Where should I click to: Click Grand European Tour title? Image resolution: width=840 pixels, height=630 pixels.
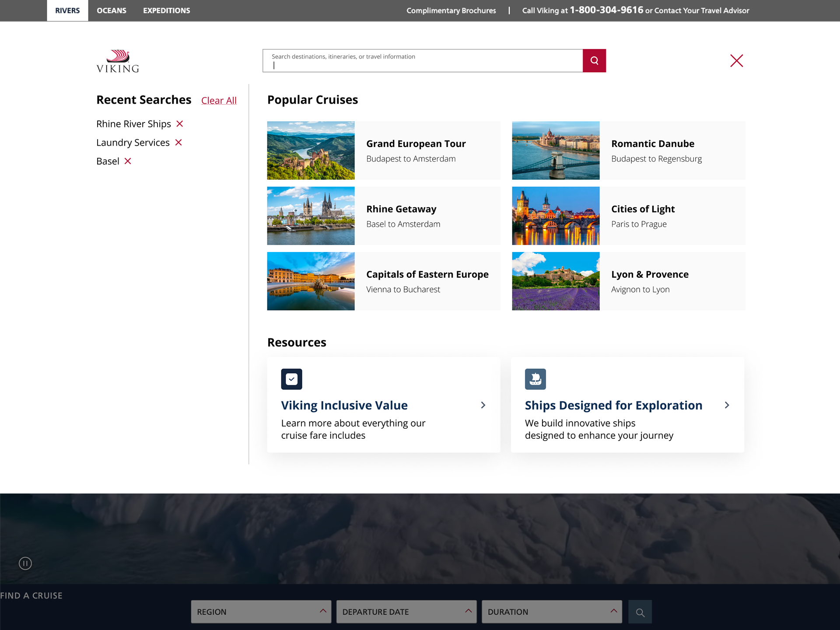(416, 143)
